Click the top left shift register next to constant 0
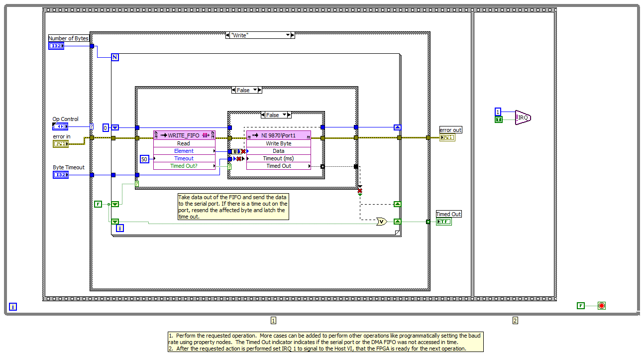The width and height of the screenshot is (644, 355). pos(115,127)
